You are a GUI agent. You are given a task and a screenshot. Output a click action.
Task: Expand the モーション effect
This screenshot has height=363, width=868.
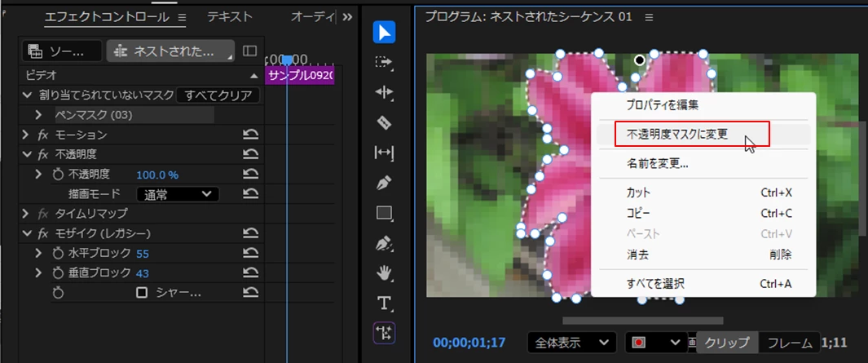pyautogui.click(x=25, y=135)
